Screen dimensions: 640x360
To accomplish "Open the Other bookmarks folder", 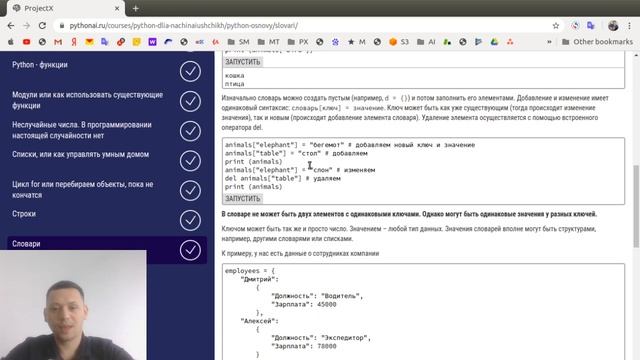I will [598, 42].
